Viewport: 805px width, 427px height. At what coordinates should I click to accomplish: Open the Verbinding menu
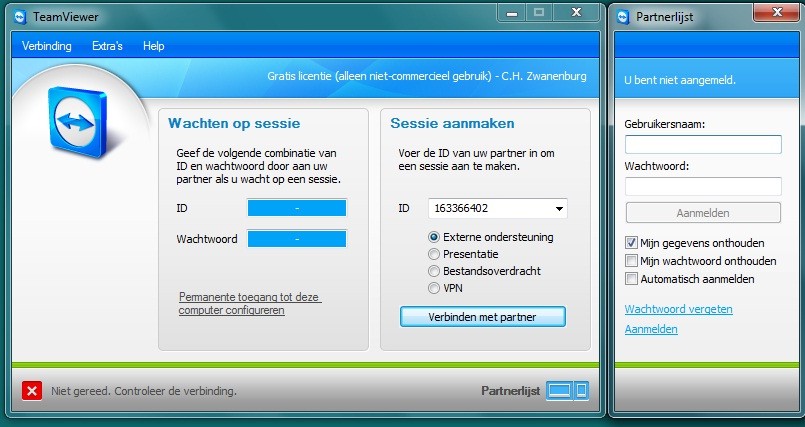click(x=47, y=46)
